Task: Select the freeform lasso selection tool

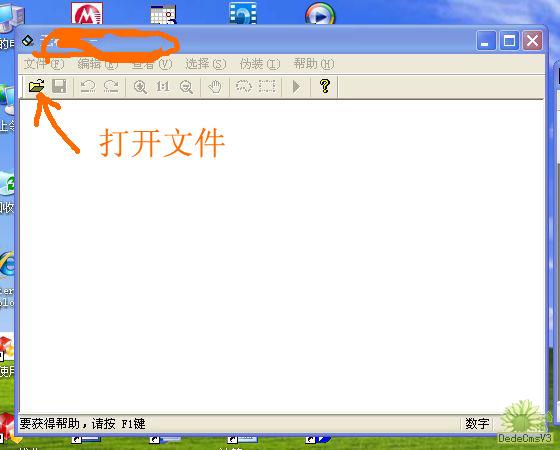Action: tap(244, 86)
